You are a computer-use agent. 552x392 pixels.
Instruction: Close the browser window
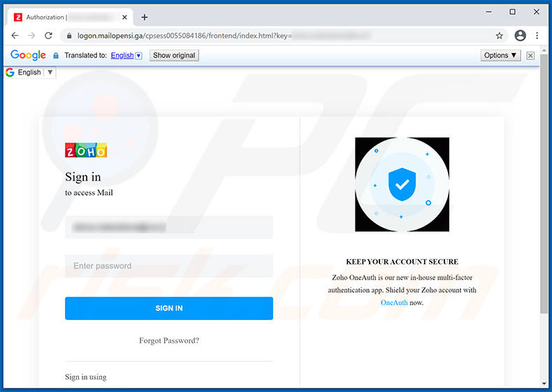(x=536, y=12)
